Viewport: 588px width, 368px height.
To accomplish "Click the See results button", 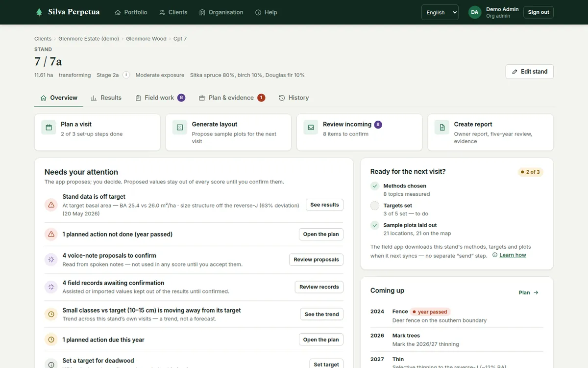I will 324,205.
